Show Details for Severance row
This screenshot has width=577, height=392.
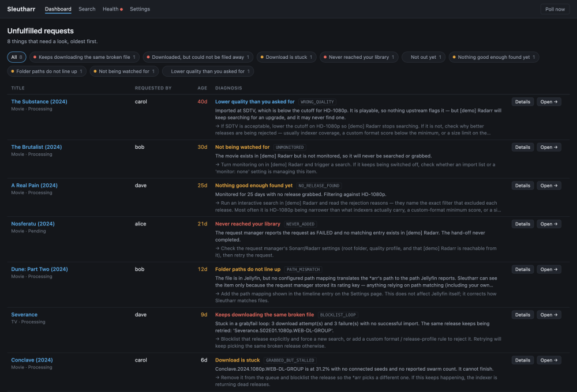point(523,315)
